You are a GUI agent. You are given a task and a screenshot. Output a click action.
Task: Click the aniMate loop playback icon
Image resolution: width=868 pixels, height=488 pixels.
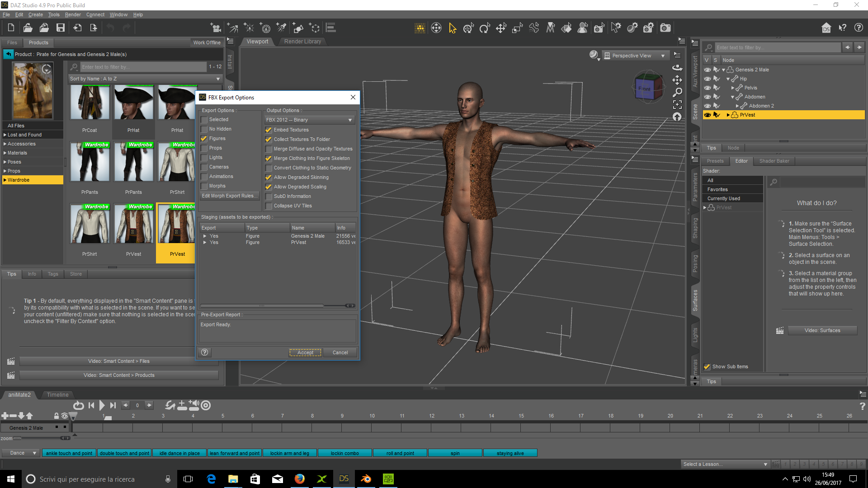point(78,405)
